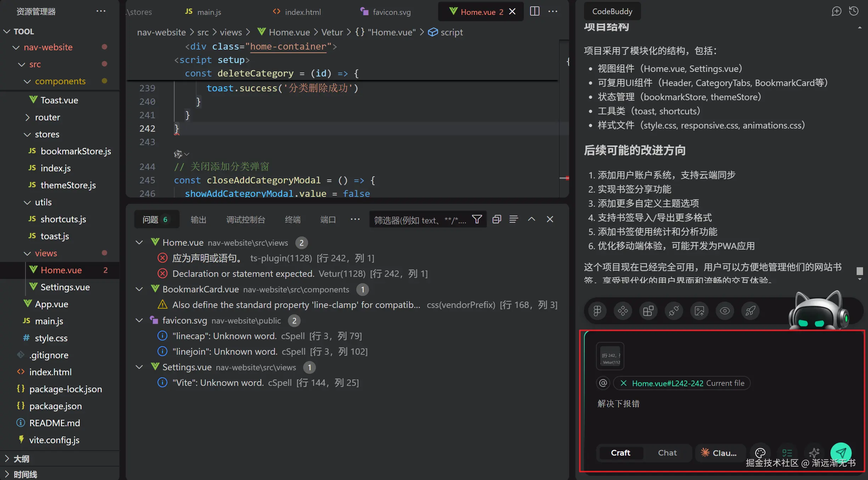
Task: Click the palette theme icon in chat input
Action: tap(760, 453)
